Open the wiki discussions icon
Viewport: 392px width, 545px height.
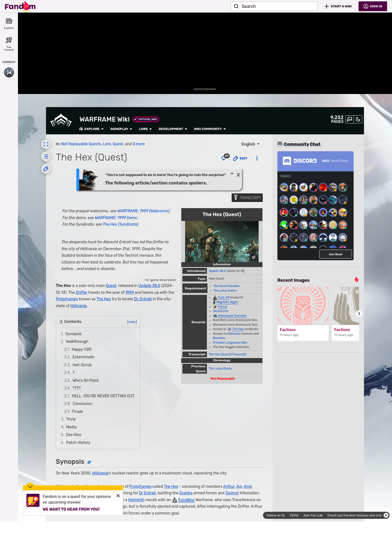[350, 119]
